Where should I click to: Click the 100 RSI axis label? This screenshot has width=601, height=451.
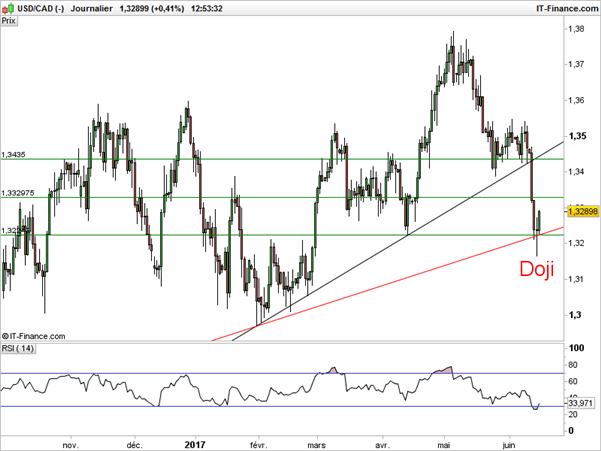tap(577, 348)
